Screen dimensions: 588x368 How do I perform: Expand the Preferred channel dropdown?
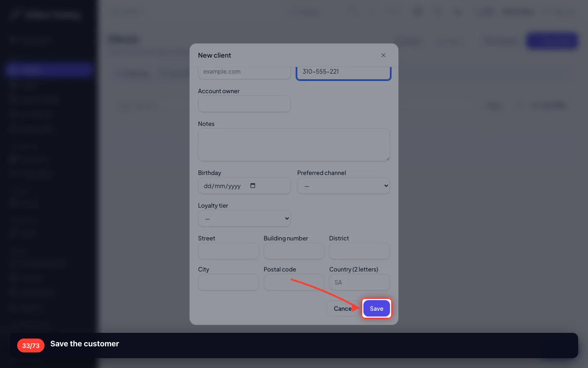343,186
